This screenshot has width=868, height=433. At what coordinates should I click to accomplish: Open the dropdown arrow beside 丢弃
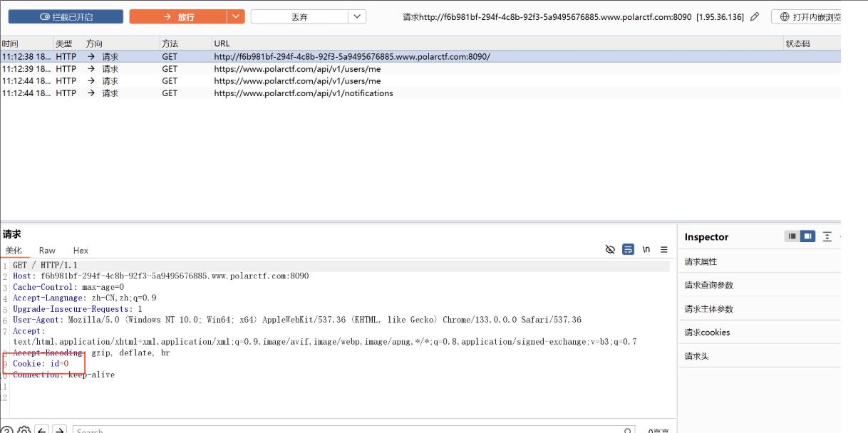(x=357, y=16)
